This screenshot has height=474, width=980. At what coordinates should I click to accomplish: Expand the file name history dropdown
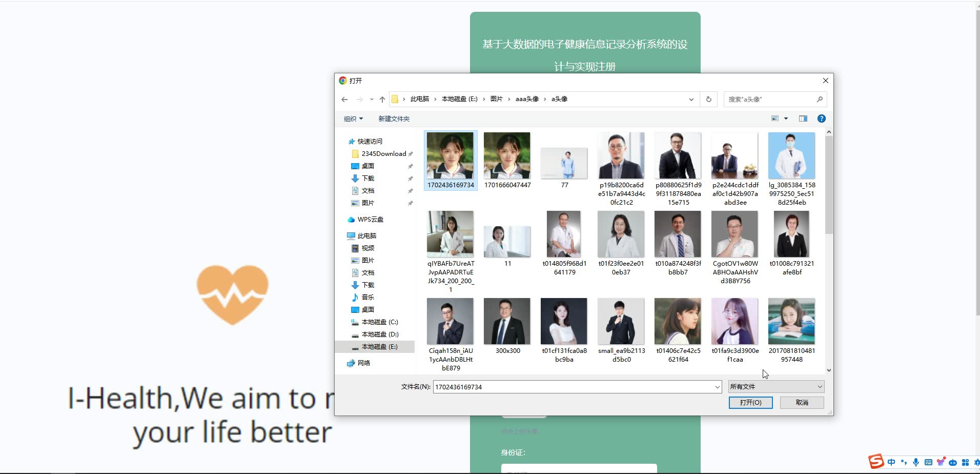click(x=716, y=386)
